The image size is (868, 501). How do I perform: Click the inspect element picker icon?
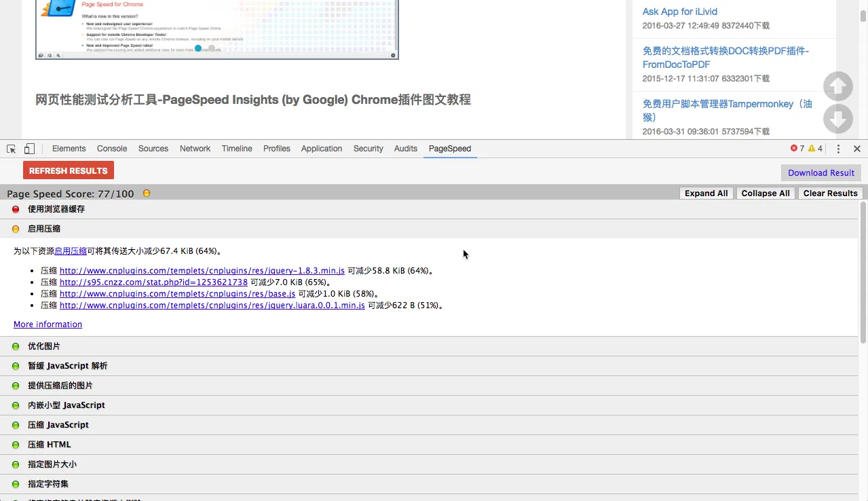(12, 149)
